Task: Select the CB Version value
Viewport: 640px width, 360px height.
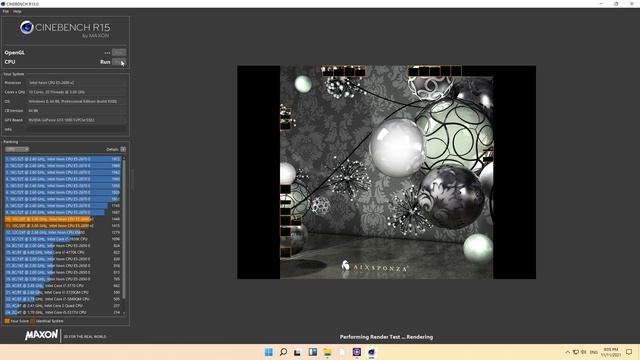Action: tap(76, 111)
